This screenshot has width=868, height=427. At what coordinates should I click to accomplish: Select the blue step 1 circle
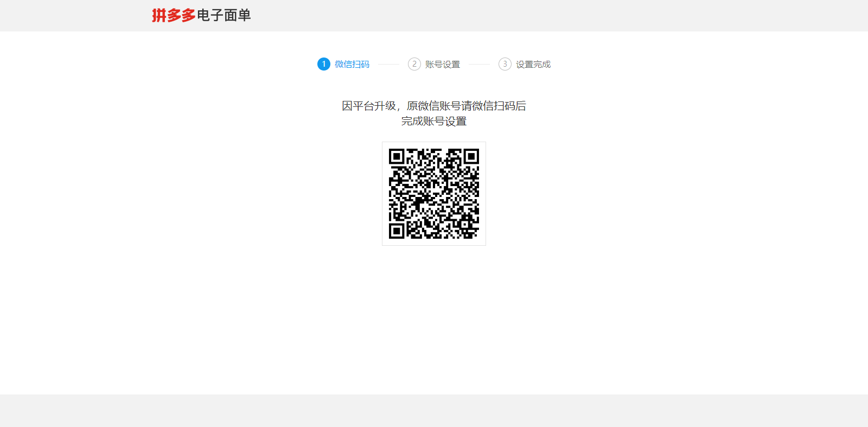[x=324, y=64]
